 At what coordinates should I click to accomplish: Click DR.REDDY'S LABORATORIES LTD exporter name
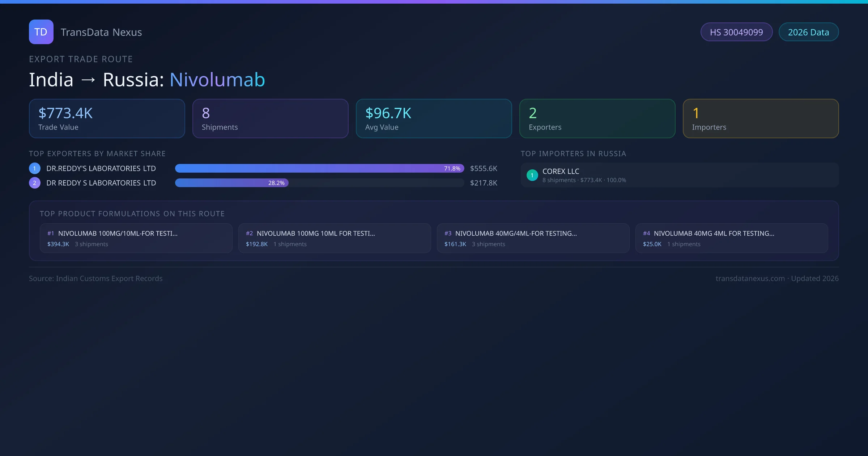coord(101,168)
